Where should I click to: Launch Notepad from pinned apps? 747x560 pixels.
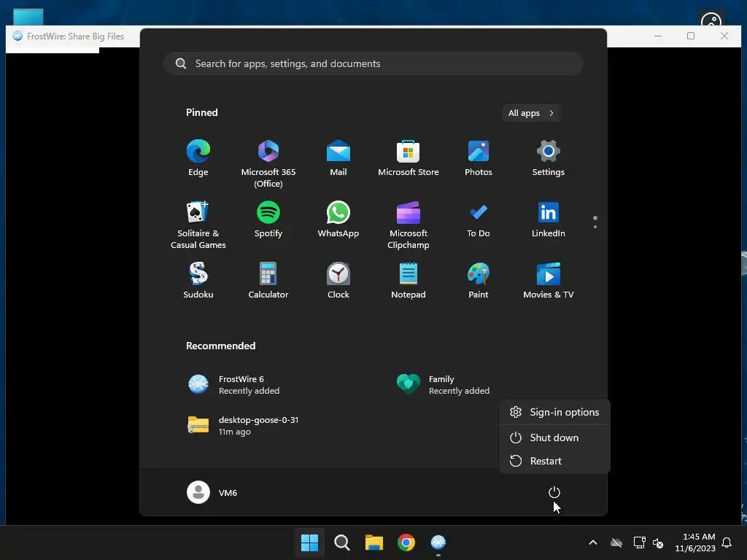click(x=409, y=281)
